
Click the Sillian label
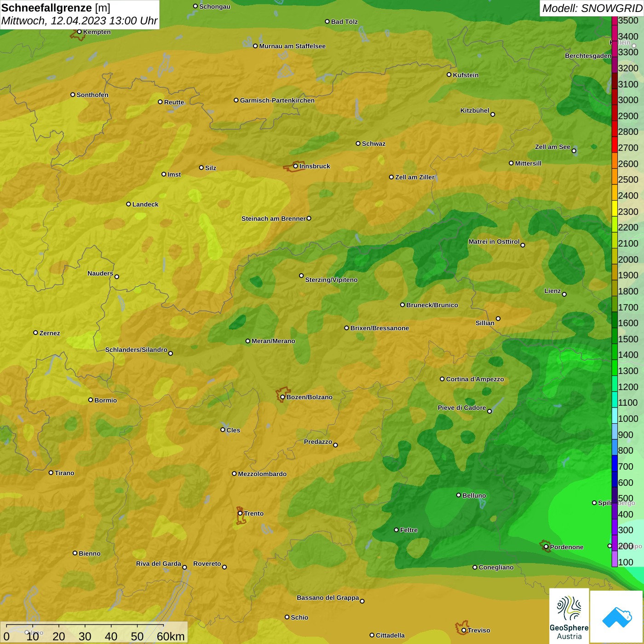[485, 323]
